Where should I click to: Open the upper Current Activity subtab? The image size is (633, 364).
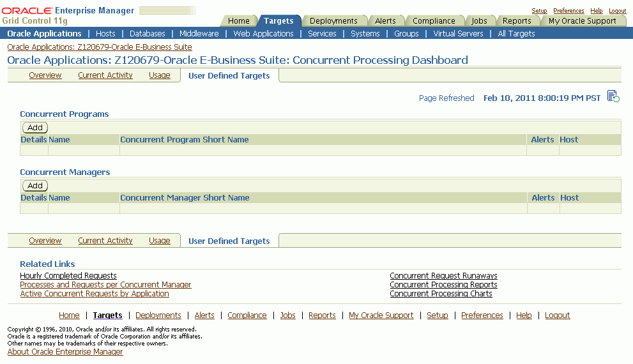pos(105,75)
